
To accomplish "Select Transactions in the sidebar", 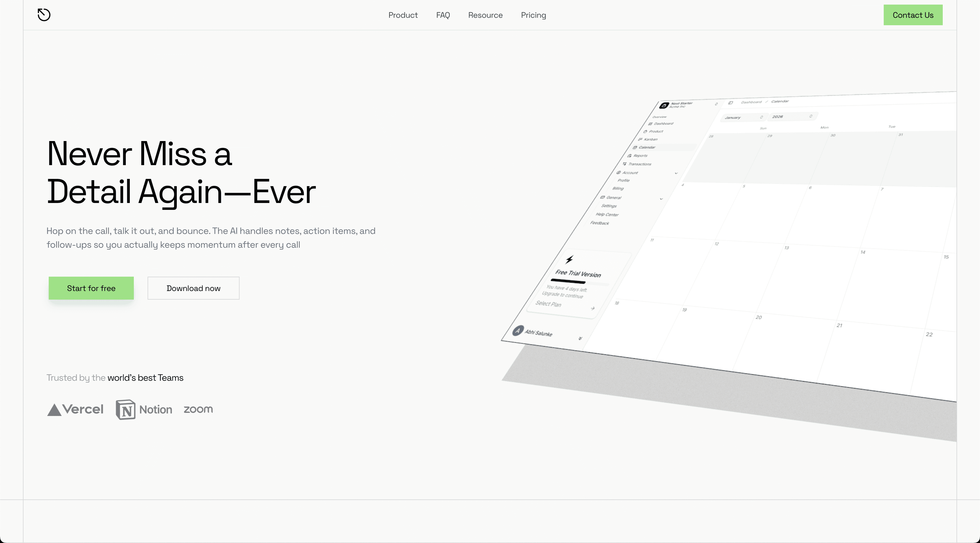I will (637, 164).
